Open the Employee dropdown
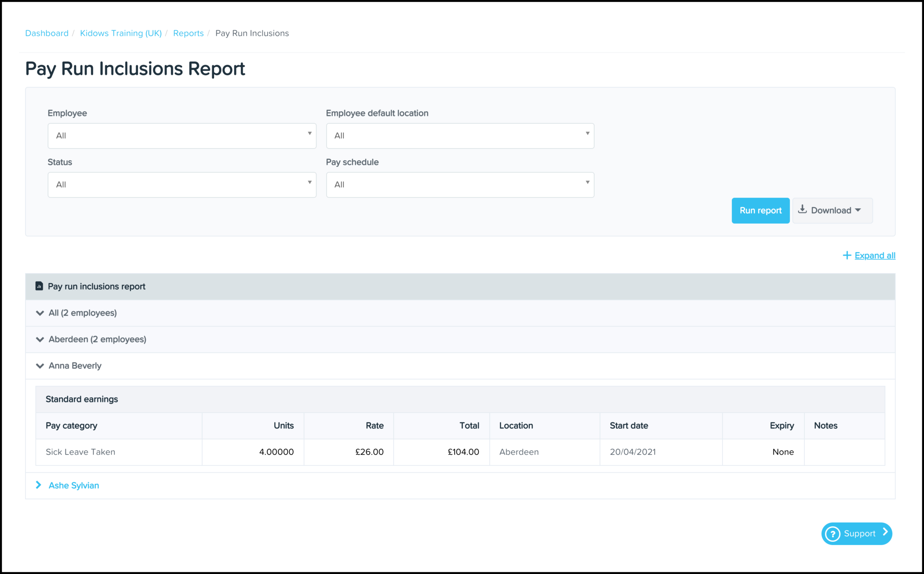 (x=182, y=136)
